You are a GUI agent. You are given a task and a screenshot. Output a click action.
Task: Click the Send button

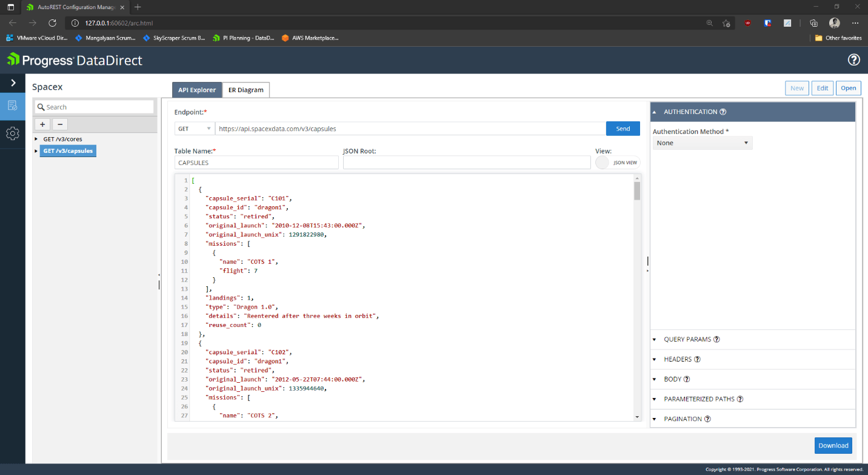tap(623, 129)
